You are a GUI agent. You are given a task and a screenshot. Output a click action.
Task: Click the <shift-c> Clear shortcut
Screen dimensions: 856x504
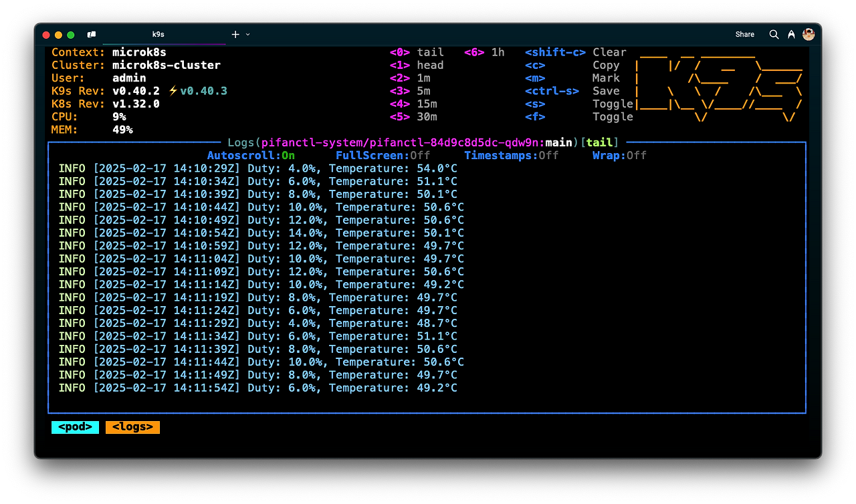[576, 52]
